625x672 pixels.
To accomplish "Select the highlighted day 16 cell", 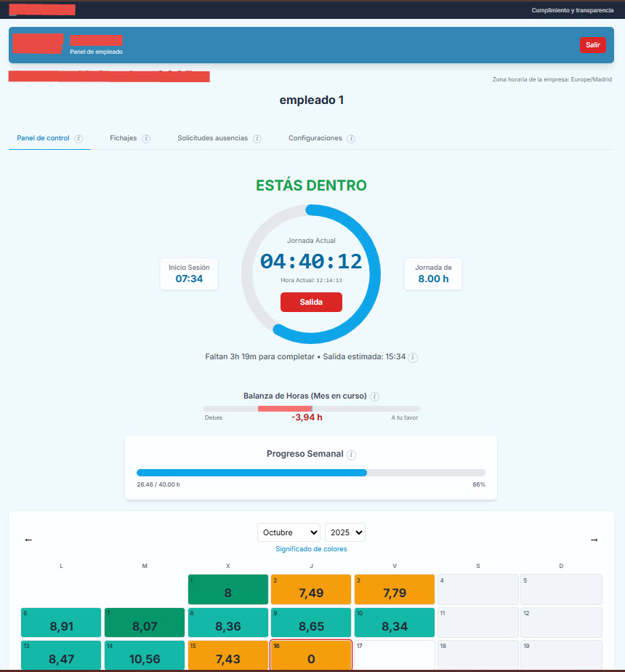I will coord(311,656).
